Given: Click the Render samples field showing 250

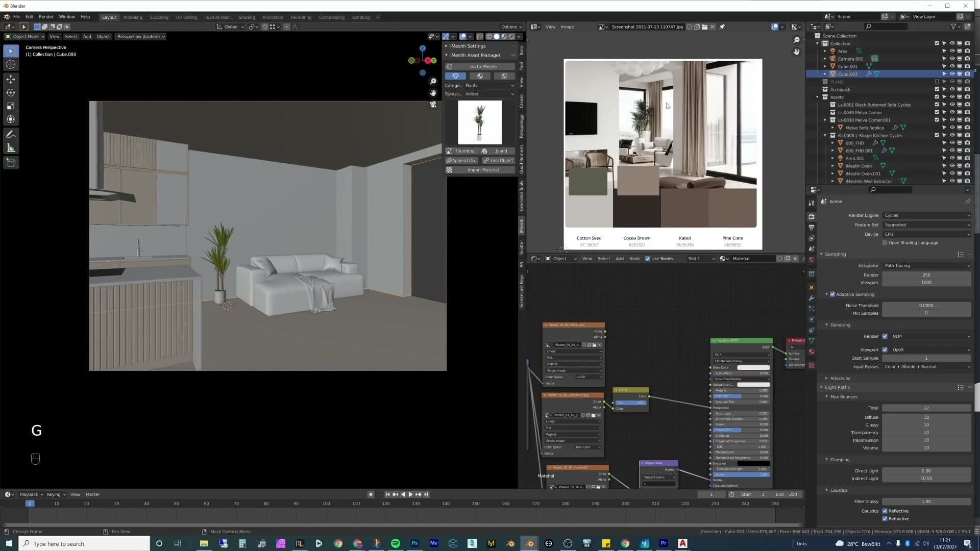Looking at the screenshot, I should [926, 275].
